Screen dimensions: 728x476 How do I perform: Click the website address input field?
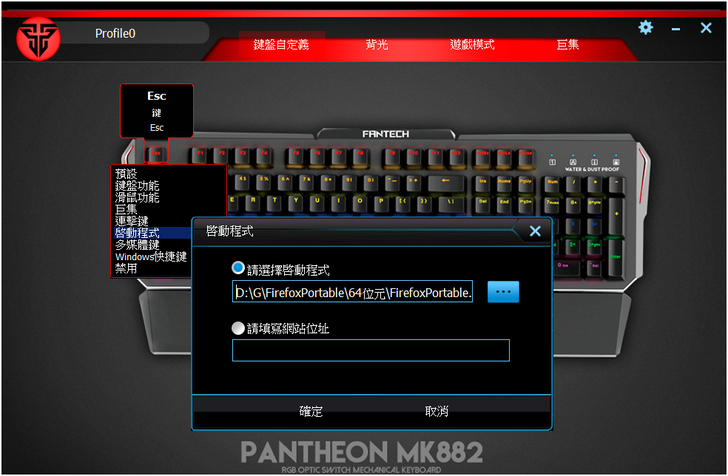click(x=370, y=350)
